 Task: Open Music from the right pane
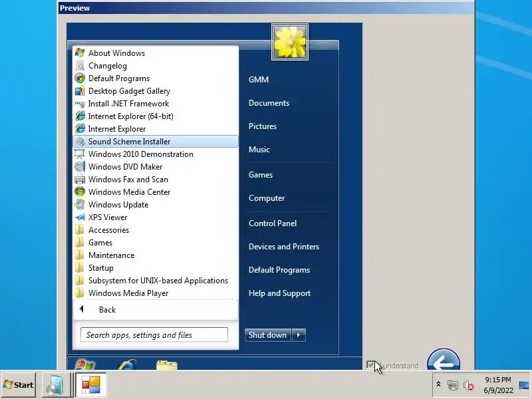point(259,149)
